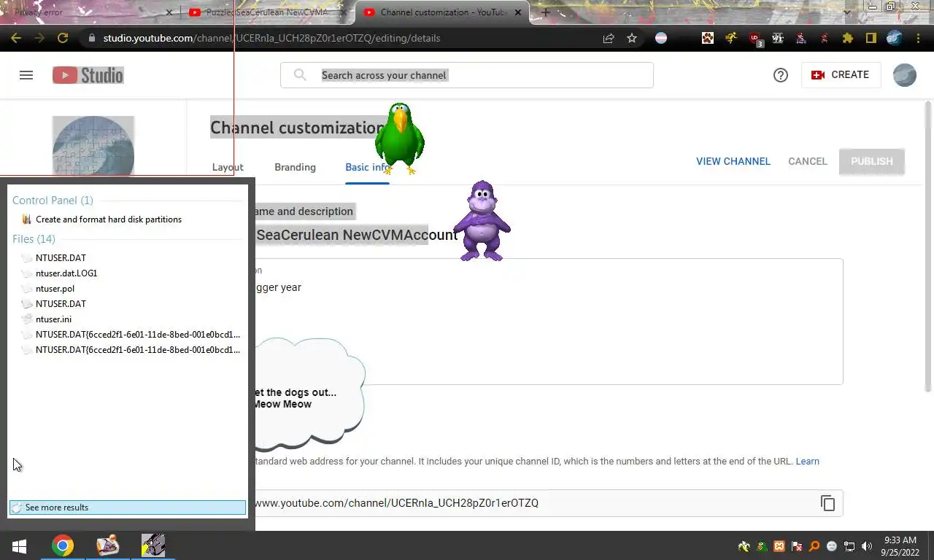This screenshot has width=934, height=560.
Task: Open the network icon in system tray
Action: tap(849, 546)
